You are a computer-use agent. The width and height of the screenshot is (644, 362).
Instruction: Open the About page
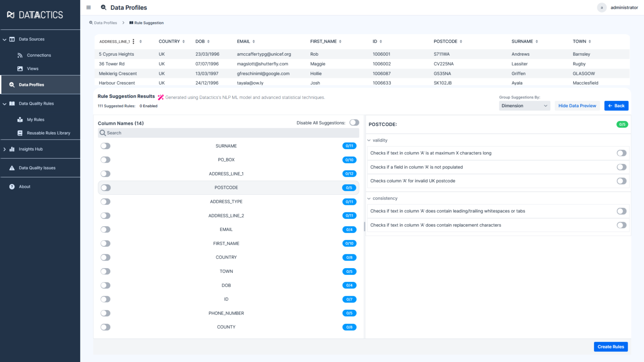click(x=24, y=186)
